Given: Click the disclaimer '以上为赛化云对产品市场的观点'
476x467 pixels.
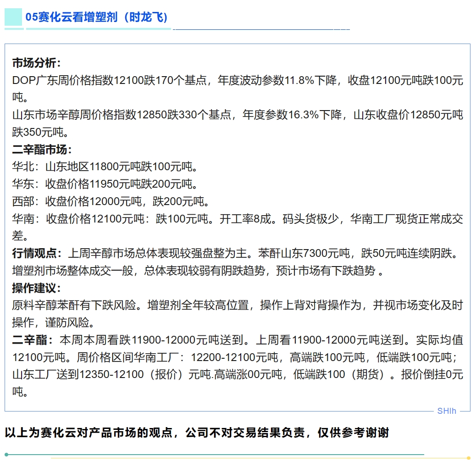Looking at the screenshot, I should click(197, 433).
